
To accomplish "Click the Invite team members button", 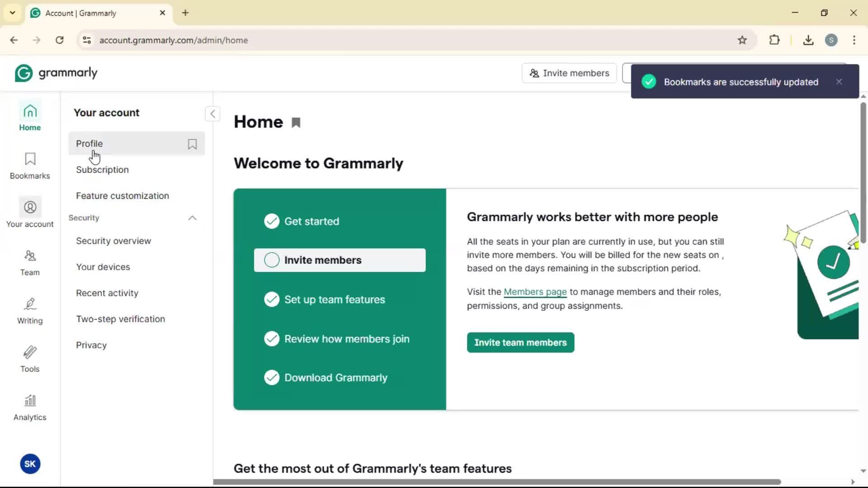I will (x=520, y=343).
